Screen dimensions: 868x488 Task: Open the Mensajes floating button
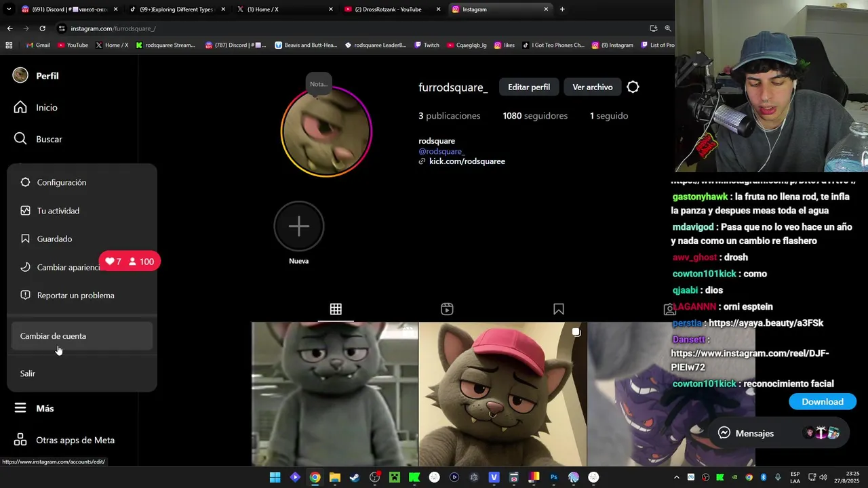[778, 433]
